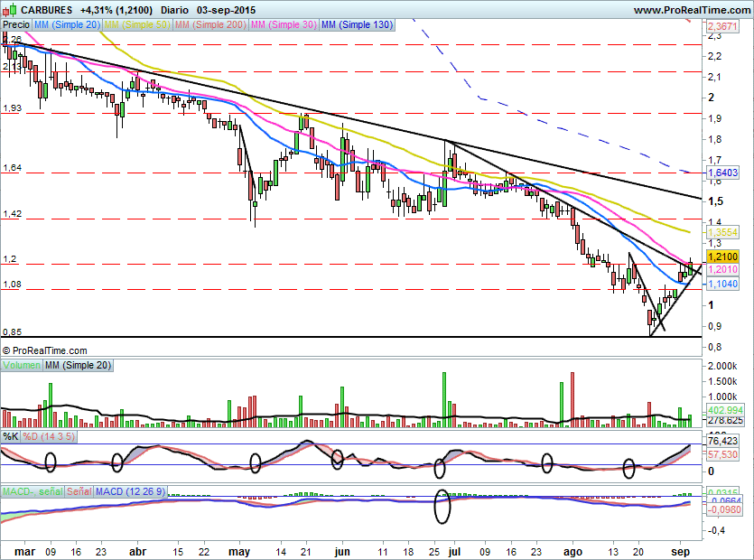Click the Precio indicator label

pos(16,25)
